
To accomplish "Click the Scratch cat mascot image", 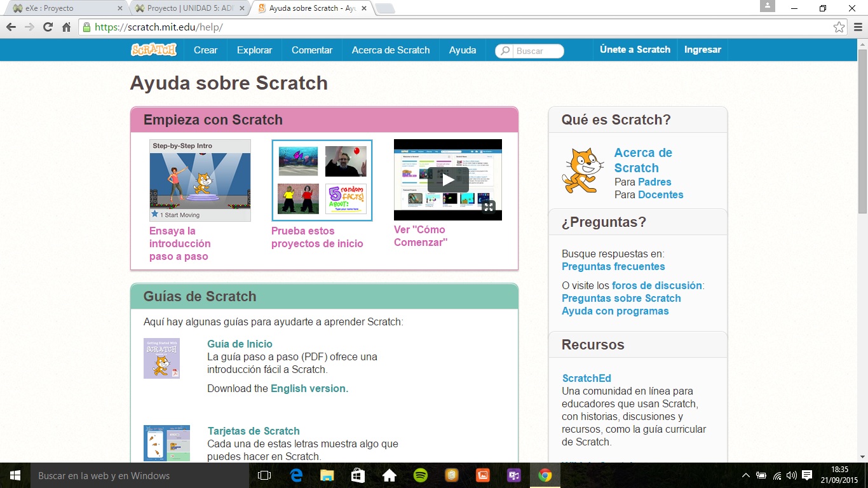I will [x=583, y=170].
